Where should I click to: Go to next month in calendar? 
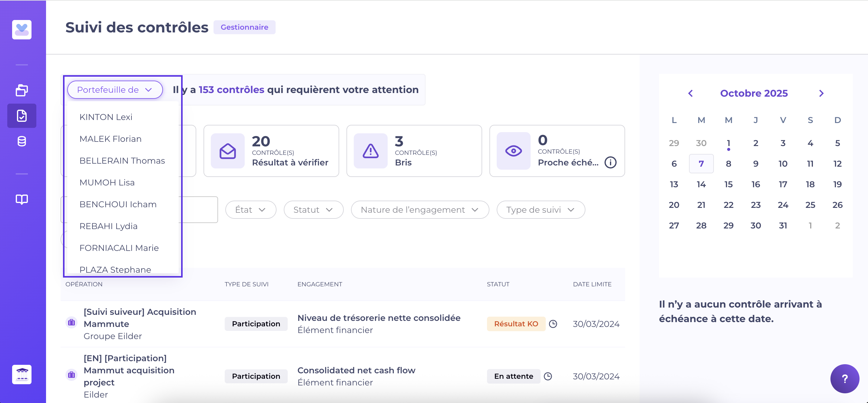(821, 93)
